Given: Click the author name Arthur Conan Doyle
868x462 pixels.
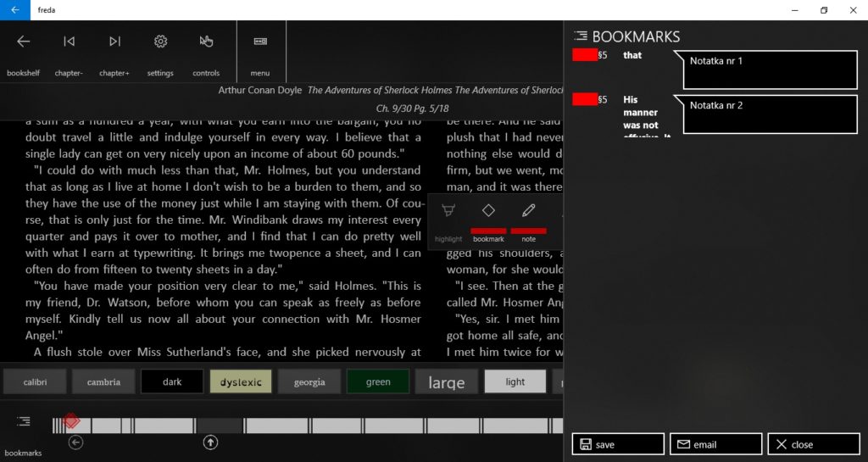Looking at the screenshot, I should 259,90.
